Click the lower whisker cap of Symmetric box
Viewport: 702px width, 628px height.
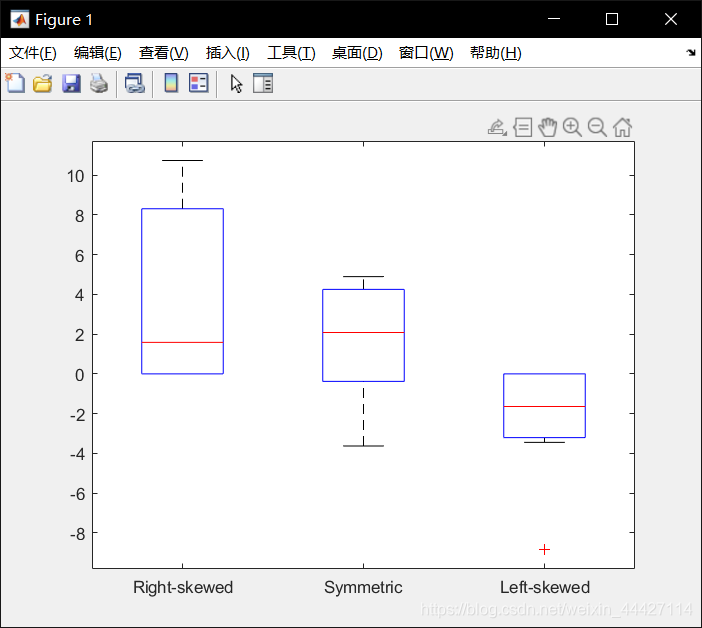[364, 446]
